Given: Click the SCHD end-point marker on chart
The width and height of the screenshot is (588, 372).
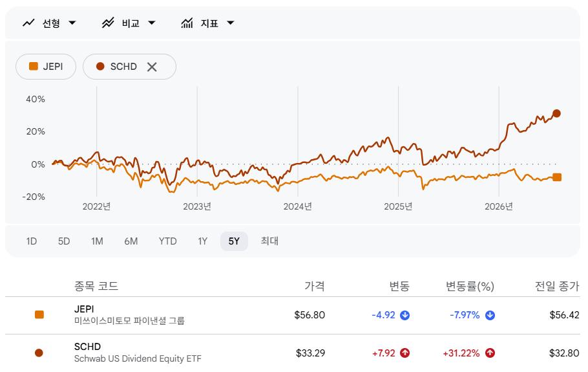Looking at the screenshot, I should point(556,113).
